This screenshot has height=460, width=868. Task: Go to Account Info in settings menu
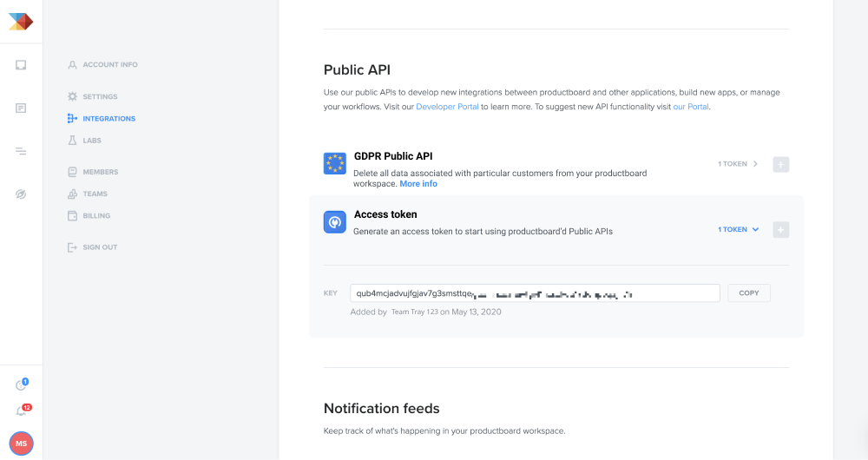pyautogui.click(x=109, y=65)
